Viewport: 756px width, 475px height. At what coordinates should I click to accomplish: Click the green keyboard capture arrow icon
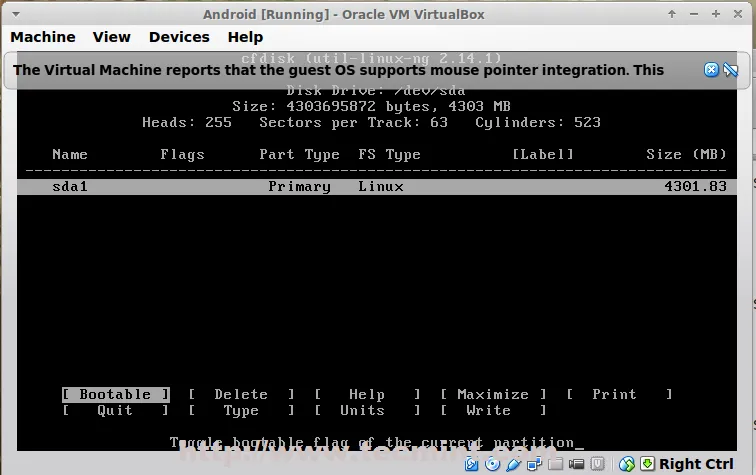click(647, 464)
